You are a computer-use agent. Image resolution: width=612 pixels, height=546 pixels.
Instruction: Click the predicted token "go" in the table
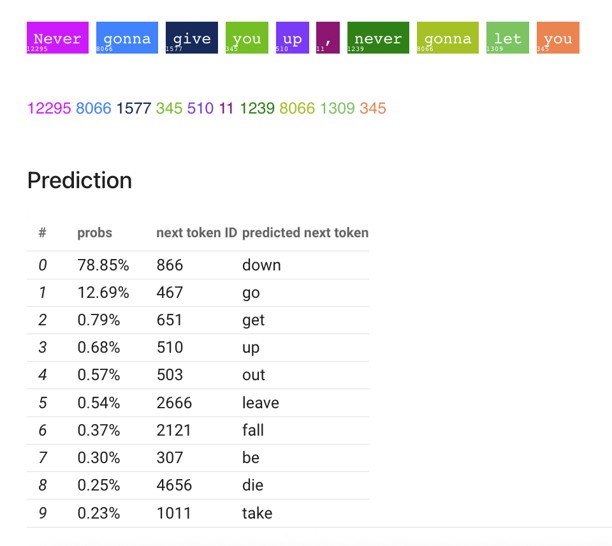250,292
